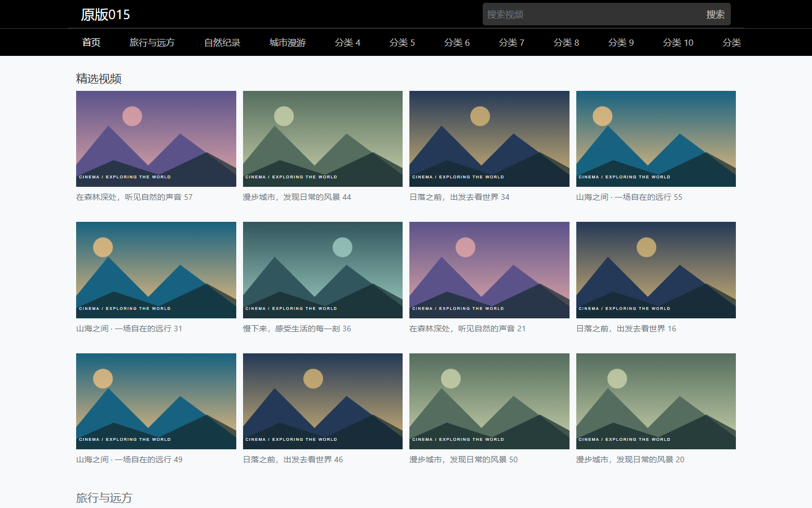The width and height of the screenshot is (812, 508).
Task: Open thumbnail for 漫步城市 video 20
Action: pyautogui.click(x=656, y=401)
